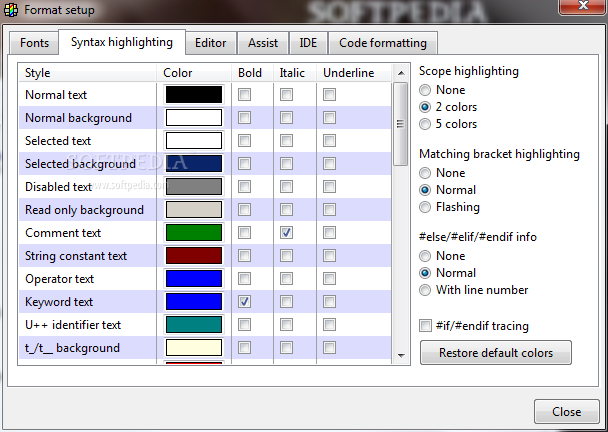Image resolution: width=608 pixels, height=432 pixels.
Task: Disable Italic for Comment text
Action: (287, 233)
